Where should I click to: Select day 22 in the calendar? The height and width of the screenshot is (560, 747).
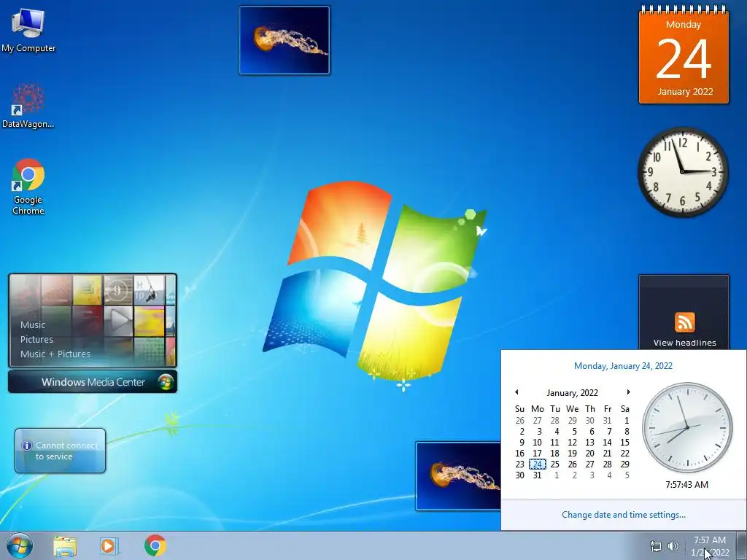(x=625, y=454)
